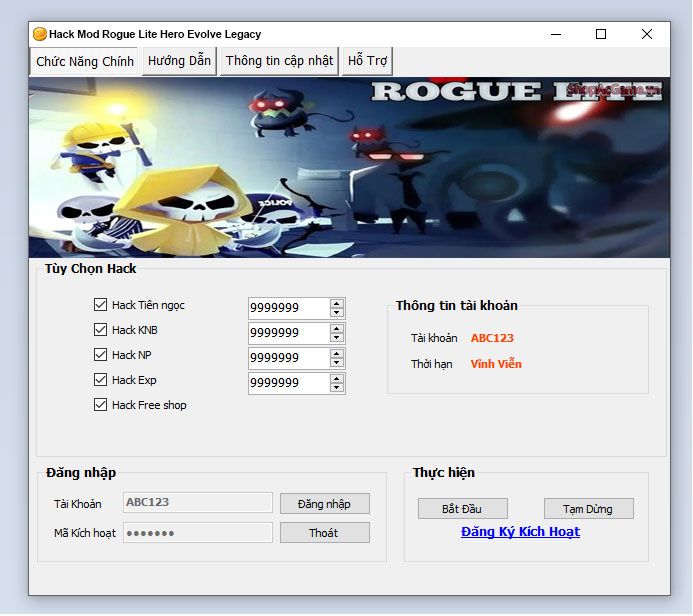Open the Hỗ Trợ tab
Screen dimensions: 693x616
[367, 61]
